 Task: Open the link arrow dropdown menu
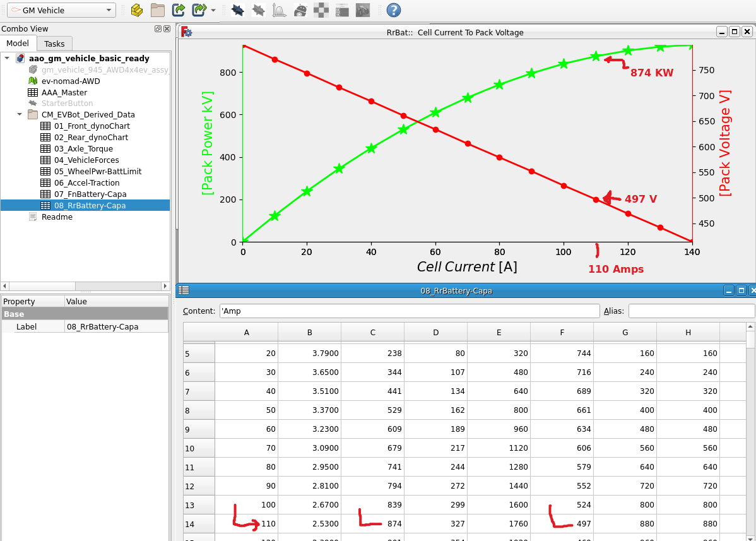(x=213, y=11)
